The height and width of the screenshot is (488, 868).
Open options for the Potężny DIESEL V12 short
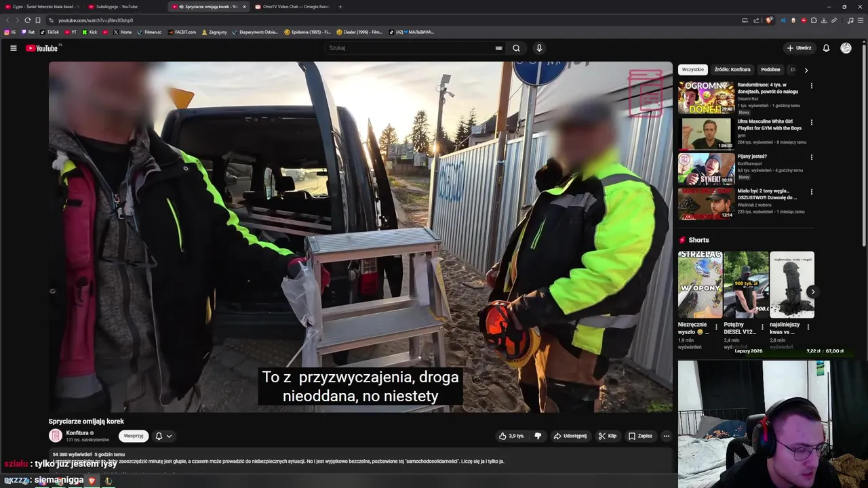(x=762, y=327)
